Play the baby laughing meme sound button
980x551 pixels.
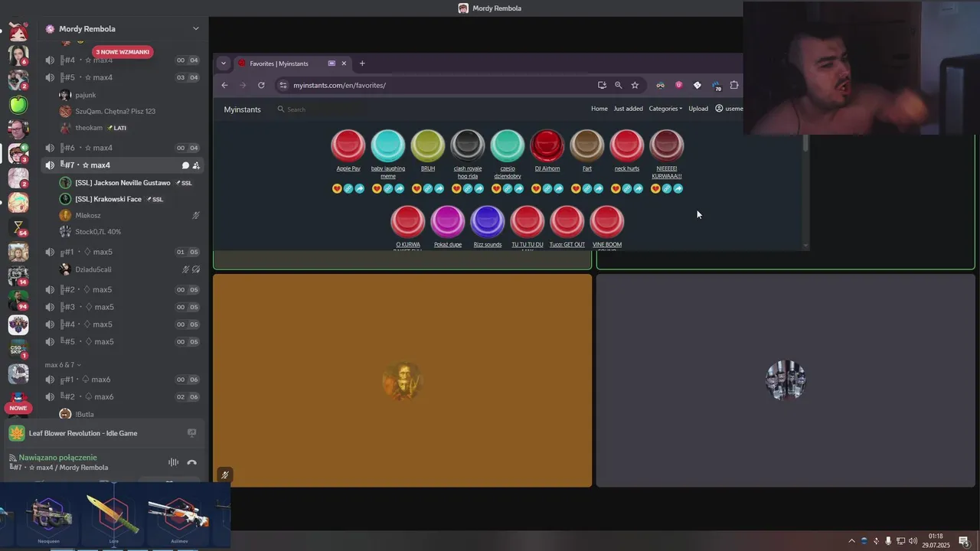tap(388, 145)
